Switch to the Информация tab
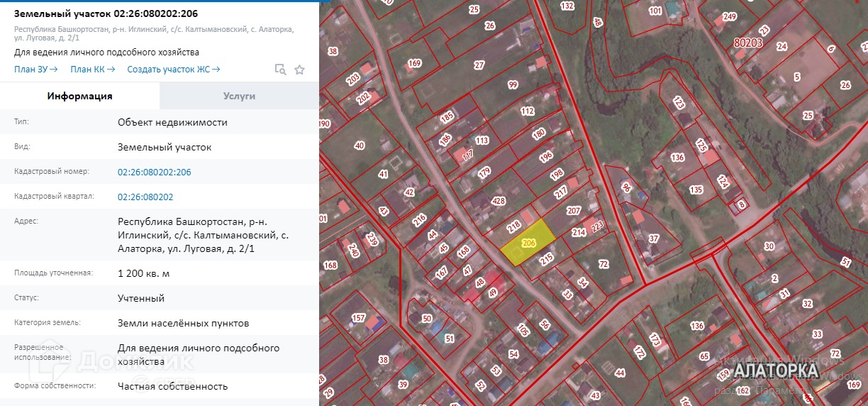This screenshot has width=868, height=406. [x=80, y=96]
